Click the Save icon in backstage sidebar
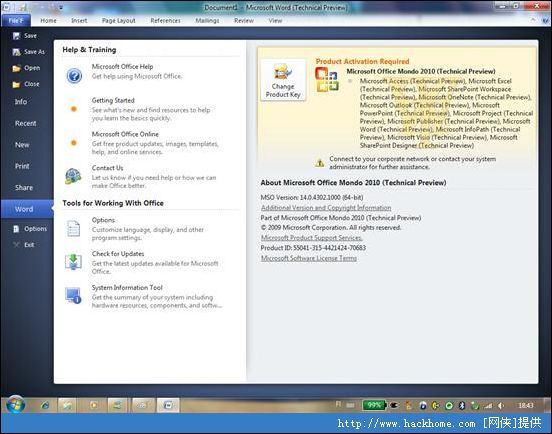552x434 pixels. [17, 36]
